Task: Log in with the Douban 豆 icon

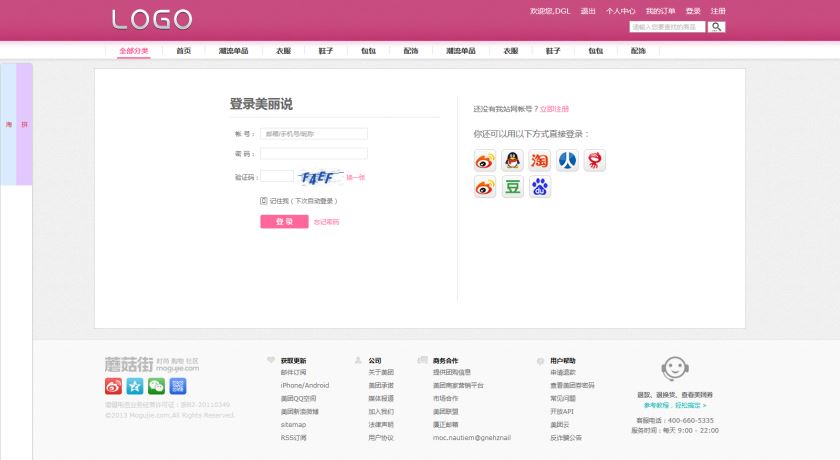Action: tap(512, 187)
